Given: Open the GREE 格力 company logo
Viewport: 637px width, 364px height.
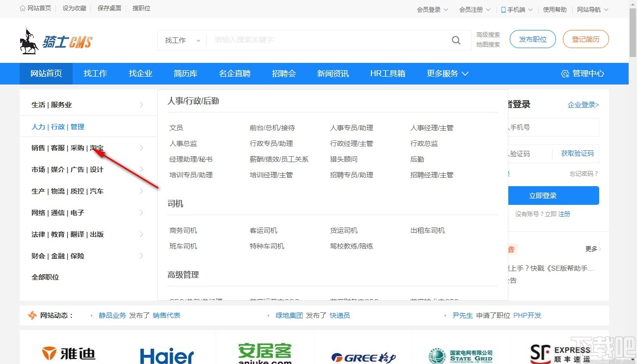Looking at the screenshot, I should (363, 357).
